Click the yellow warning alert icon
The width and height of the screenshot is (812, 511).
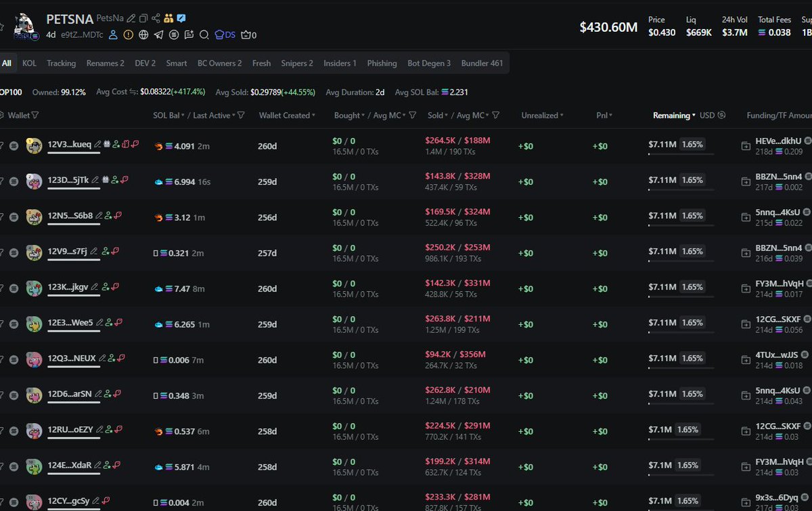point(129,35)
